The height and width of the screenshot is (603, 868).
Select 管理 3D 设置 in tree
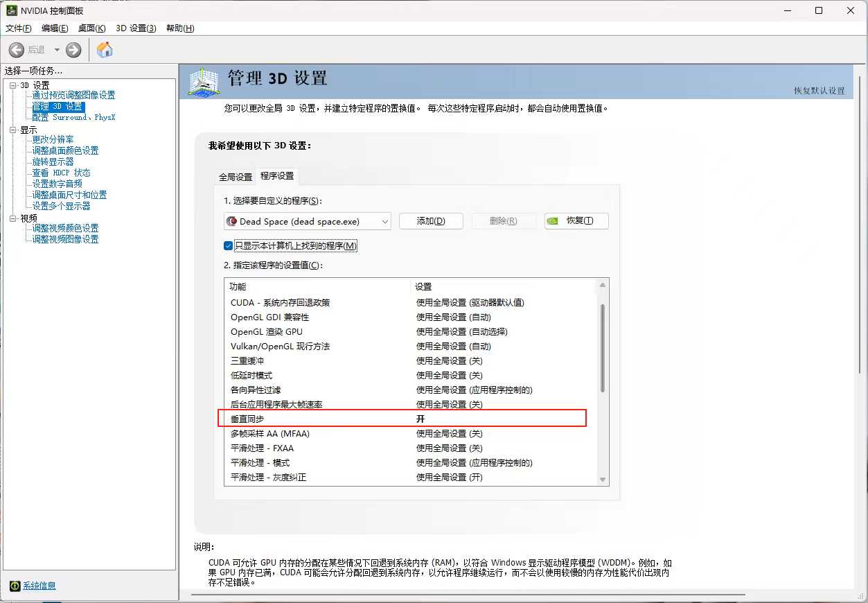pos(58,107)
